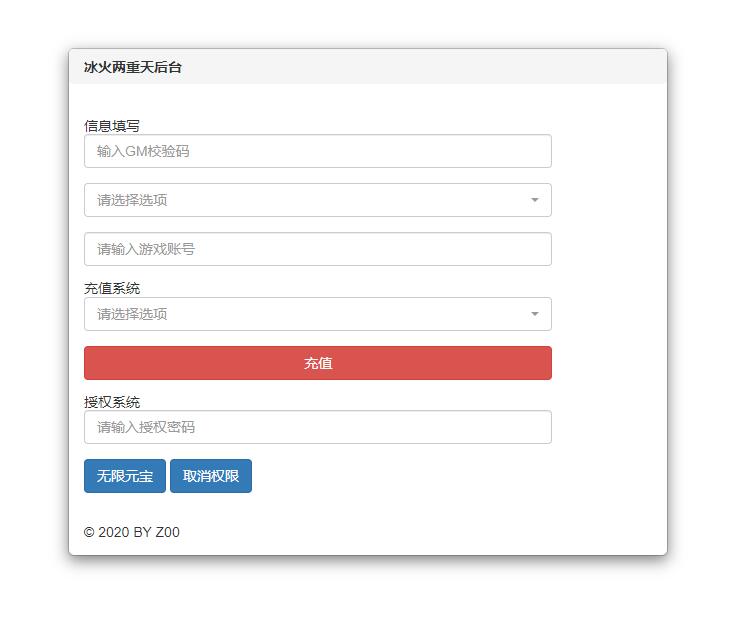Click the 取消权限 button

click(x=211, y=476)
